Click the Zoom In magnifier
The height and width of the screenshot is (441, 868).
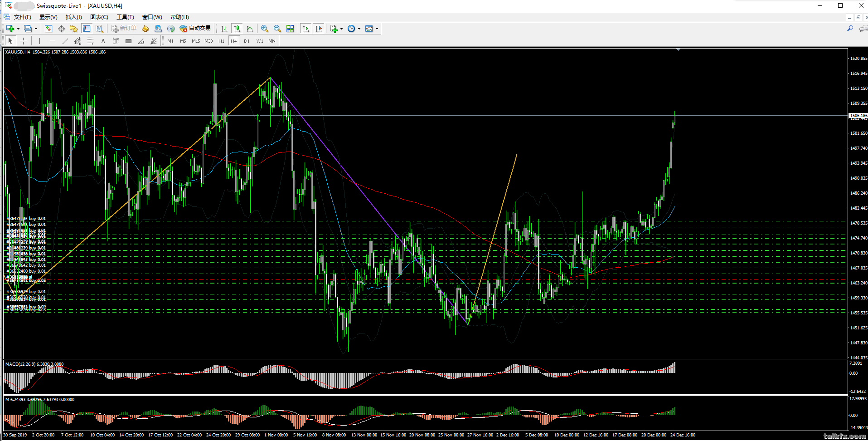(265, 29)
